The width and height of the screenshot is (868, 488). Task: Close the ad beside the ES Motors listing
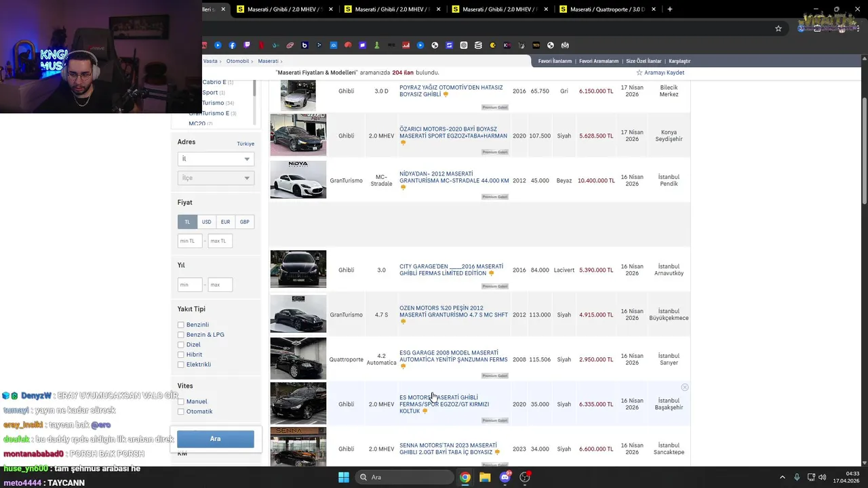(x=685, y=387)
